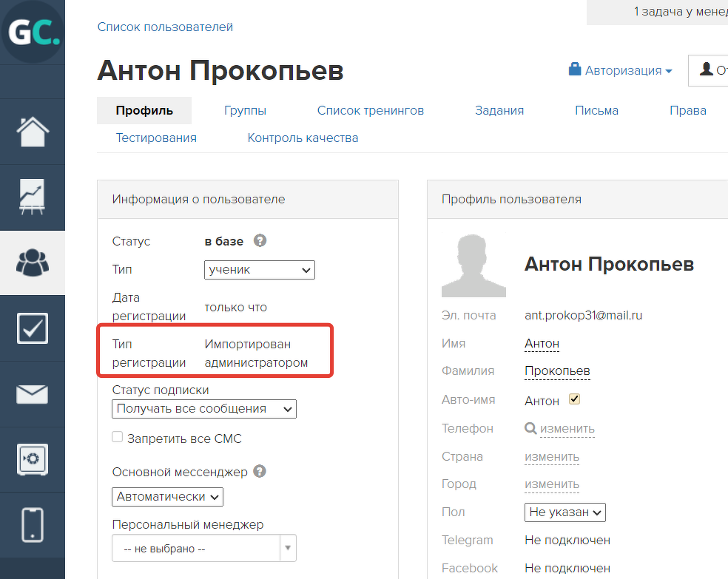Click Telegram status 'Не подключен'

(567, 540)
